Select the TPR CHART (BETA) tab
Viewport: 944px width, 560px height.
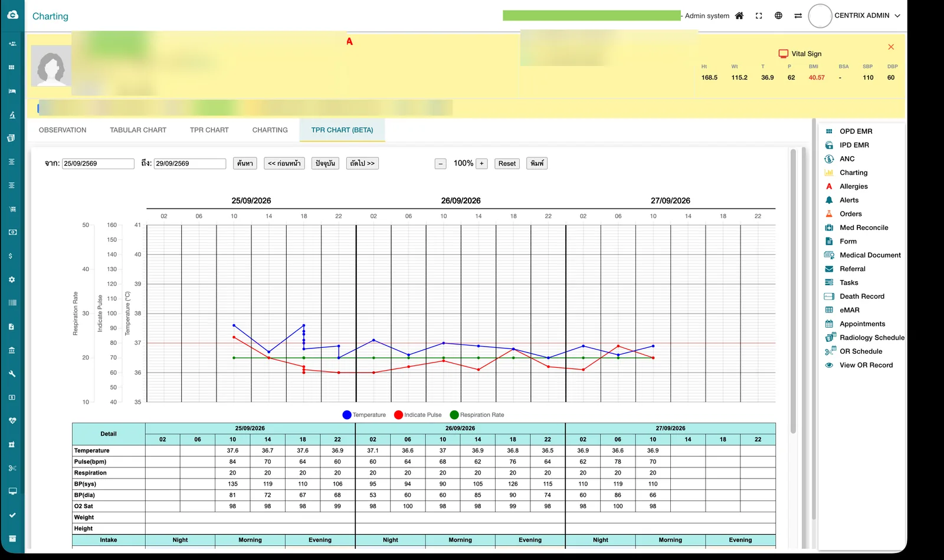(x=342, y=130)
